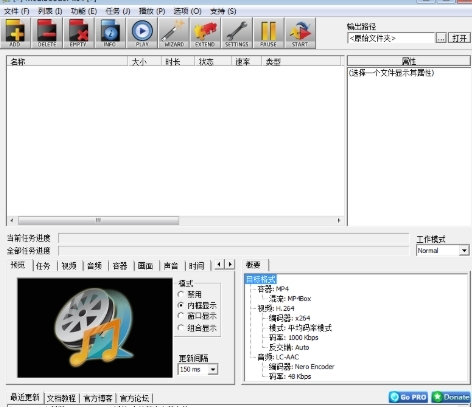Viewport: 472px width, 407px height.
Task: Select the 窗口显示 radio button
Action: [x=181, y=316]
